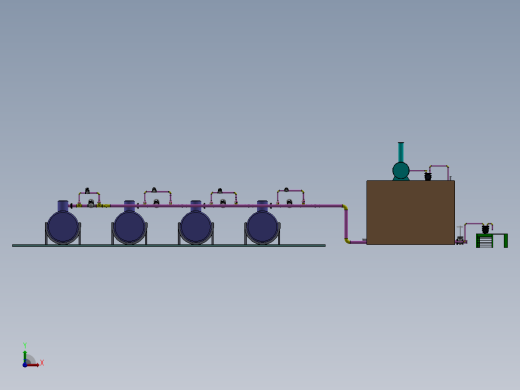Image resolution: width=520 pixels, height=390 pixels.
Task: Click the vertical magenta drop pipe near the brown tank
Action: [x=346, y=224]
